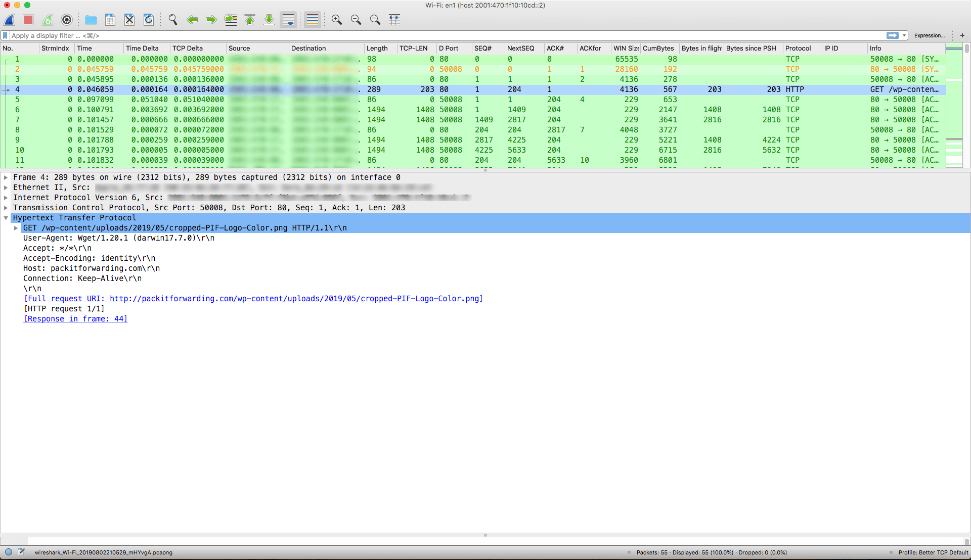Save this capture file
The image size is (971, 560).
(x=110, y=20)
